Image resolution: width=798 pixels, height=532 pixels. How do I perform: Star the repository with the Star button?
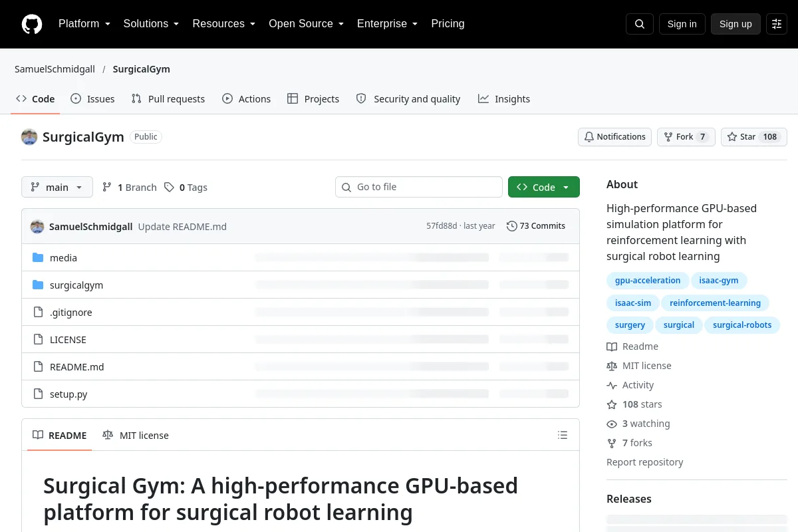(754, 137)
